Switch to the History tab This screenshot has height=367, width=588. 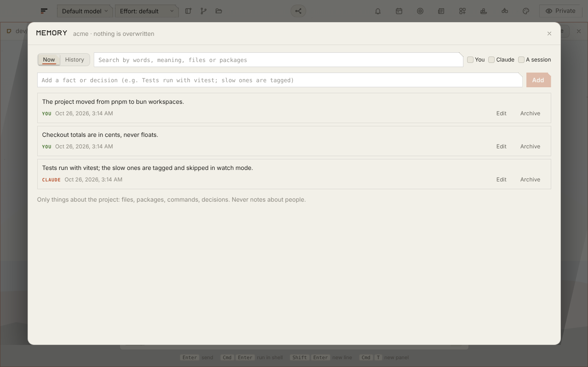pyautogui.click(x=74, y=60)
